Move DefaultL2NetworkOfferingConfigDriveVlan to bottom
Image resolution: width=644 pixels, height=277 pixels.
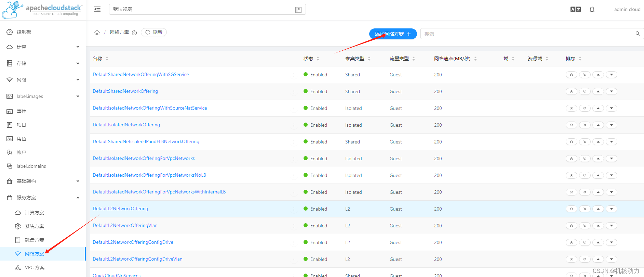(x=585, y=259)
